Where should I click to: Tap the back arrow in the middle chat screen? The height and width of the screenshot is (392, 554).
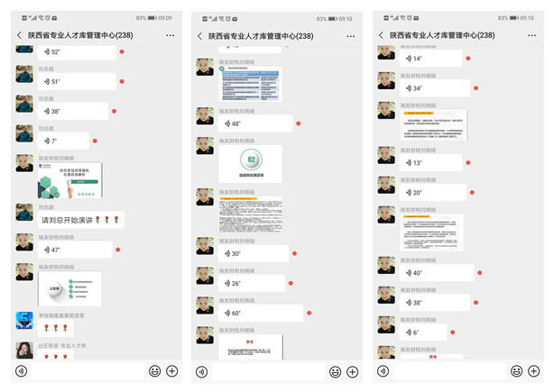tap(199, 36)
